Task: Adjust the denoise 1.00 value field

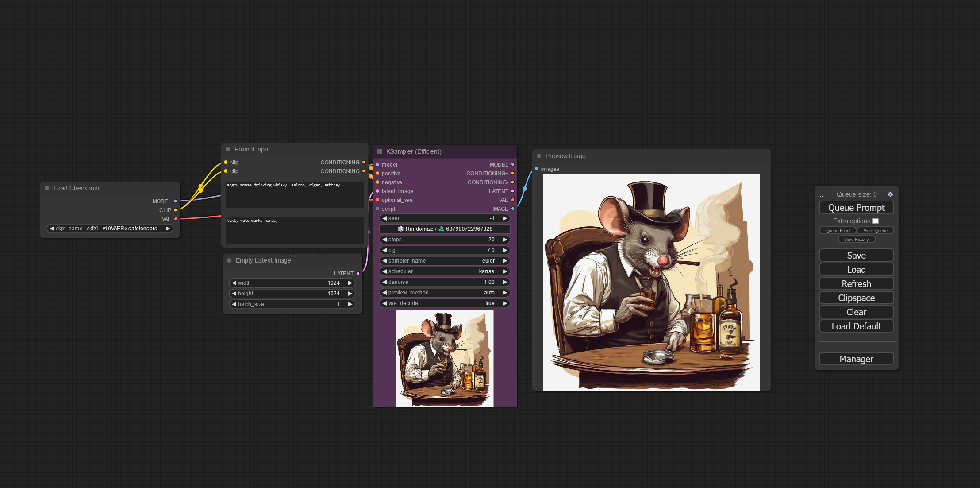Action: 445,282
